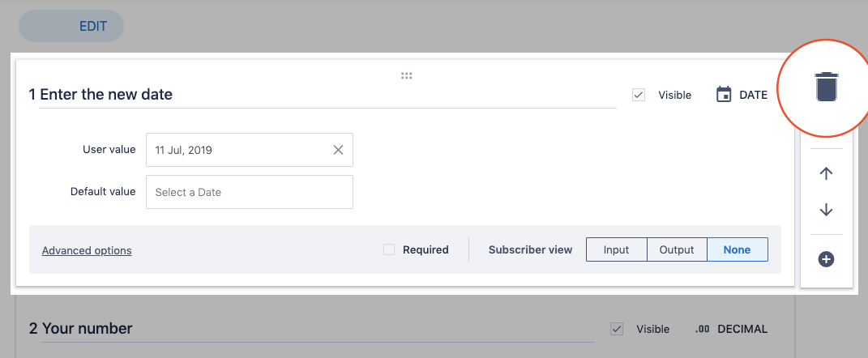868x358 pixels.
Task: Click the User value date field
Action: [239, 150]
